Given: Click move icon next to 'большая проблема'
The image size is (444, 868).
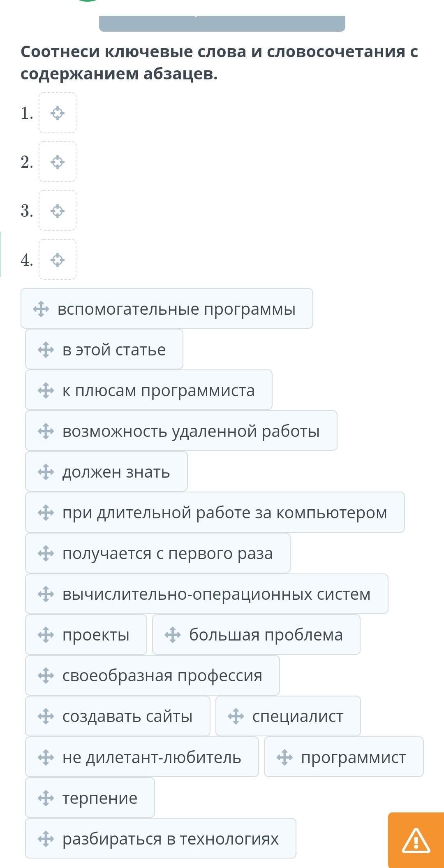Looking at the screenshot, I should tap(173, 634).
